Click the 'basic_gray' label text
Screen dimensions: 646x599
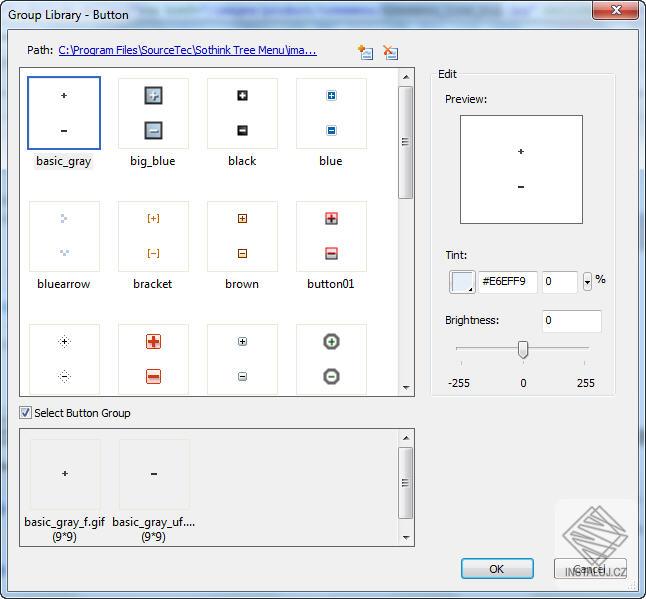point(63,161)
